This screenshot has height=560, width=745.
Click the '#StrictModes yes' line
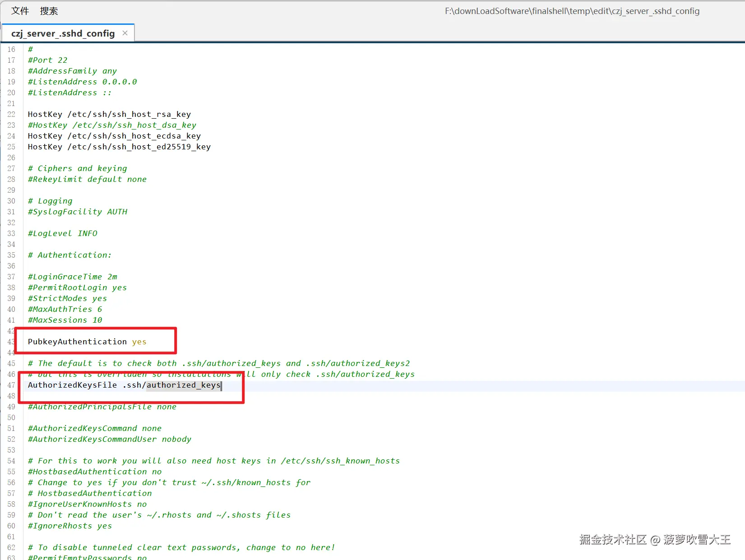click(x=67, y=298)
